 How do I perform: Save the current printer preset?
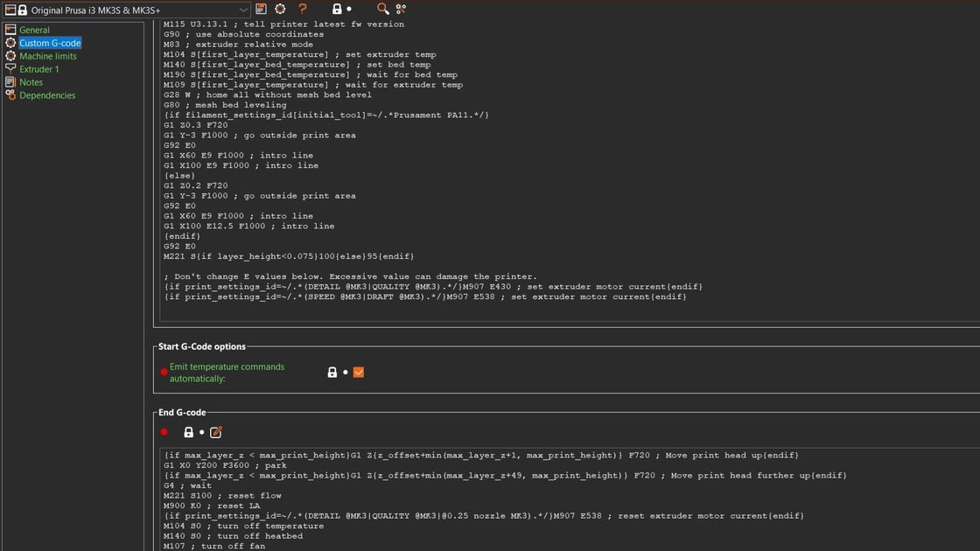click(261, 8)
